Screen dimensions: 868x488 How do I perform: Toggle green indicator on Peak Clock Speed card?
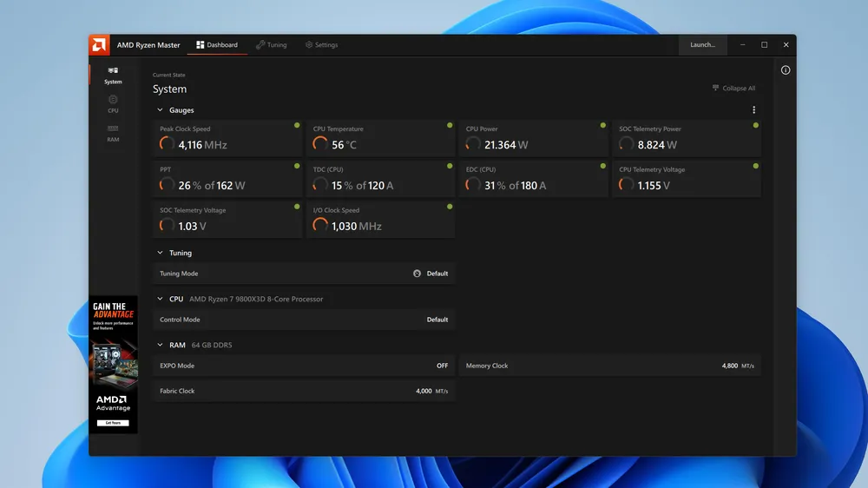(x=297, y=125)
